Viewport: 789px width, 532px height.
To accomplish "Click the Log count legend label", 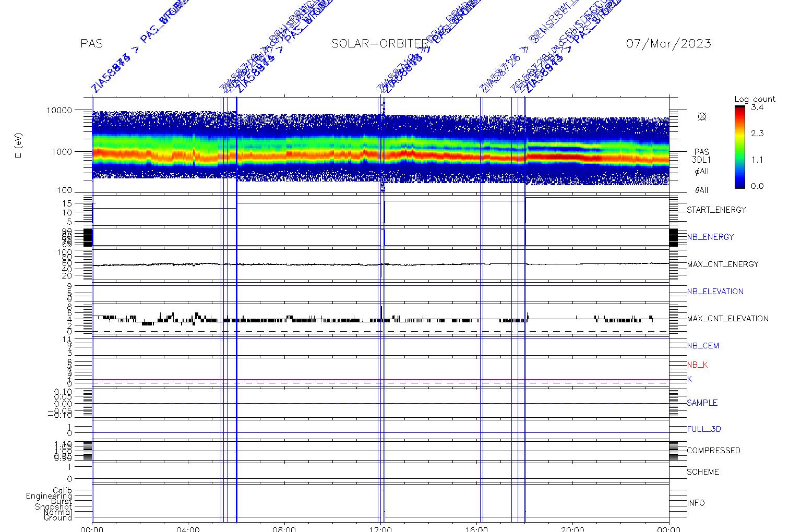I will pos(755,99).
